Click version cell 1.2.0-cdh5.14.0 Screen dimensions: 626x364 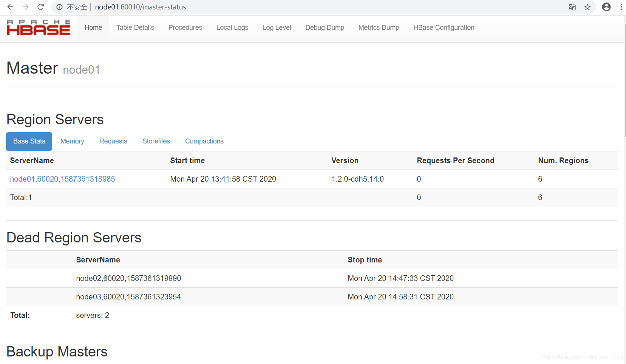tap(358, 179)
